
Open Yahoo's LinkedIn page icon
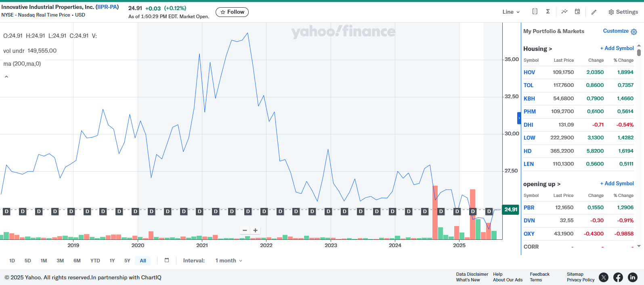click(633, 277)
